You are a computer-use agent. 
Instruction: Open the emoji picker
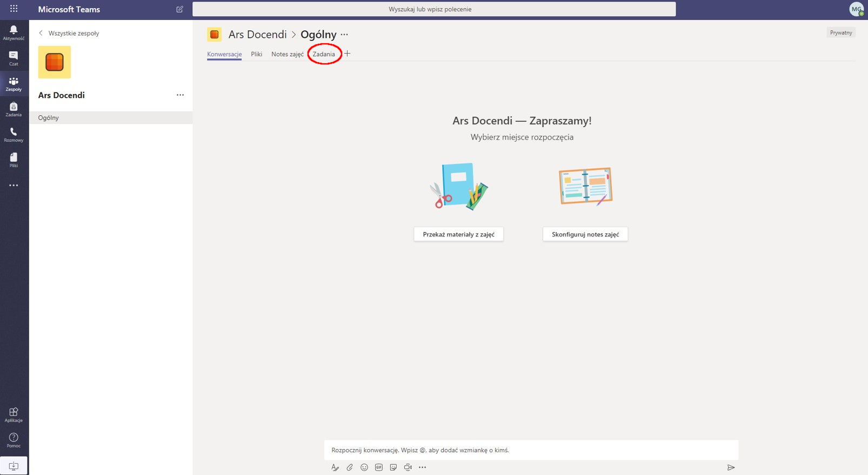[x=364, y=467]
